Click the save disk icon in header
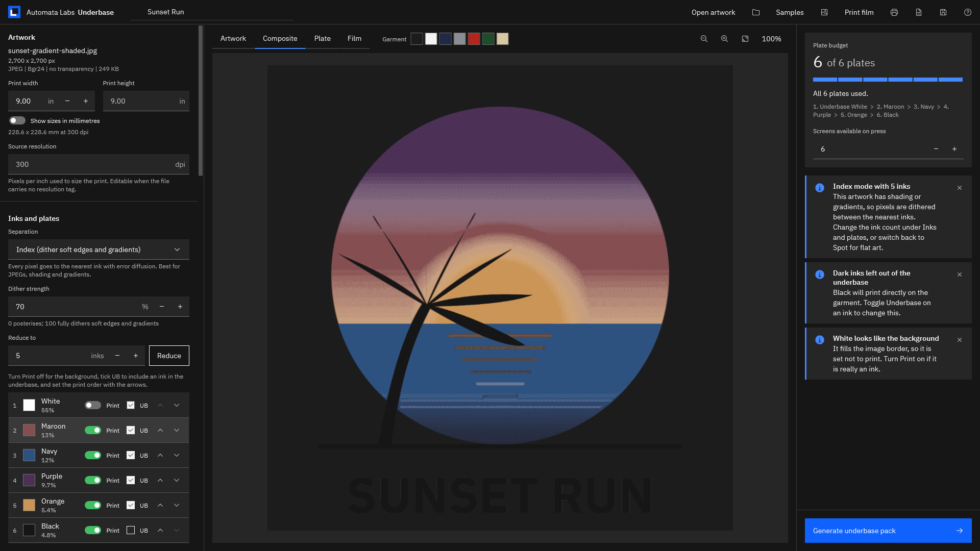Image resolution: width=980 pixels, height=551 pixels. tap(943, 12)
